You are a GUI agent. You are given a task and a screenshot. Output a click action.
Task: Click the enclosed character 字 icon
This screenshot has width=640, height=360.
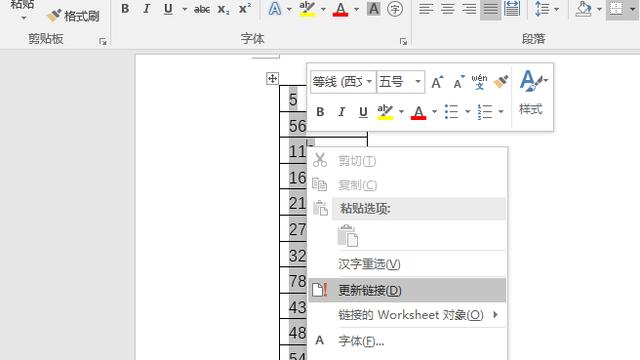coord(395,9)
